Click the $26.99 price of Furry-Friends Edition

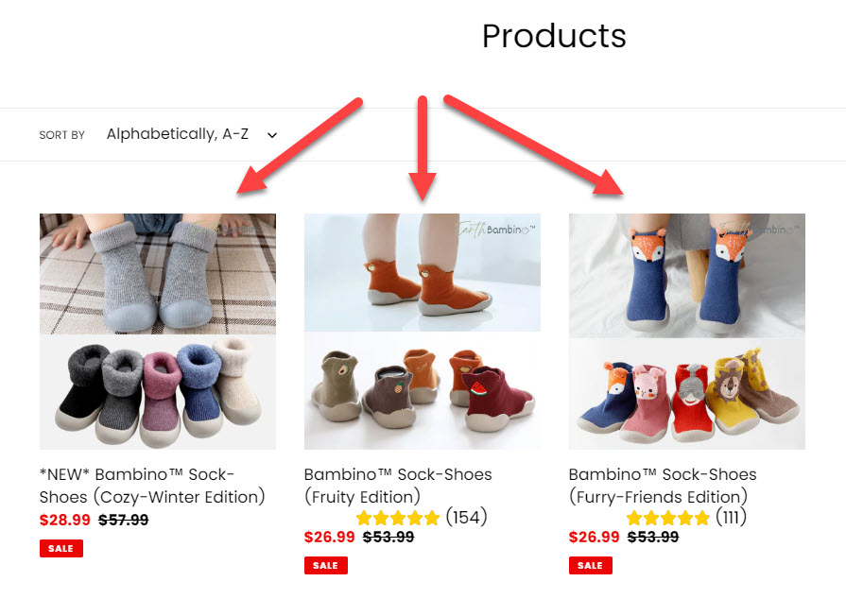tap(594, 538)
